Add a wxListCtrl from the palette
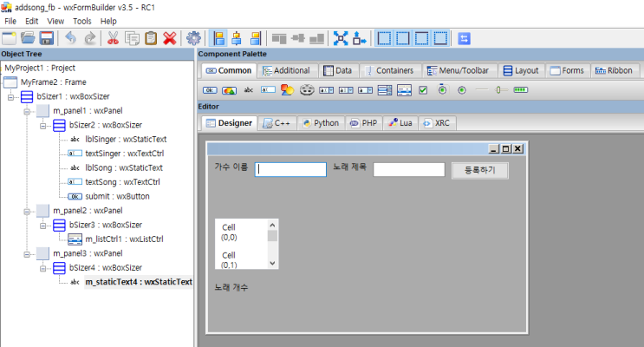644x347 pixels. [x=404, y=90]
